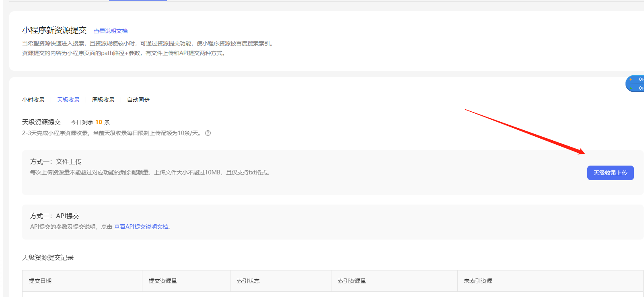Click the 索引资源量 column header
Screen dimensions: 644x297
click(x=352, y=281)
